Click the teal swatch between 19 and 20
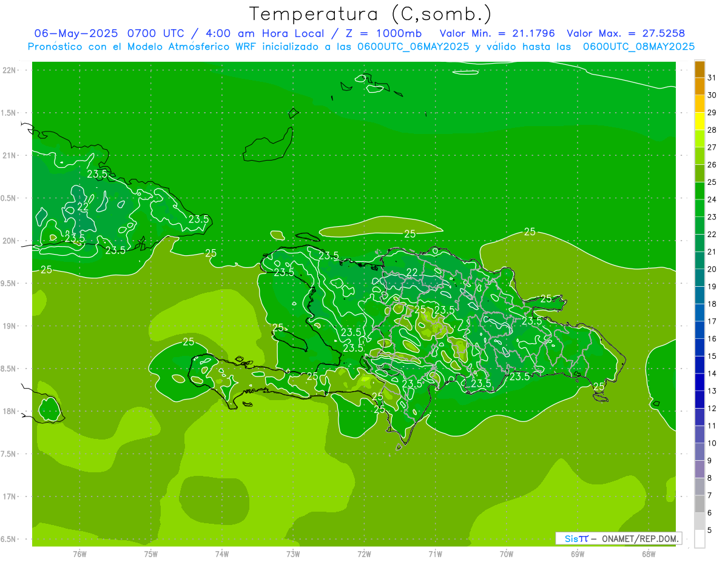This screenshot has height=562, width=728. click(699, 278)
